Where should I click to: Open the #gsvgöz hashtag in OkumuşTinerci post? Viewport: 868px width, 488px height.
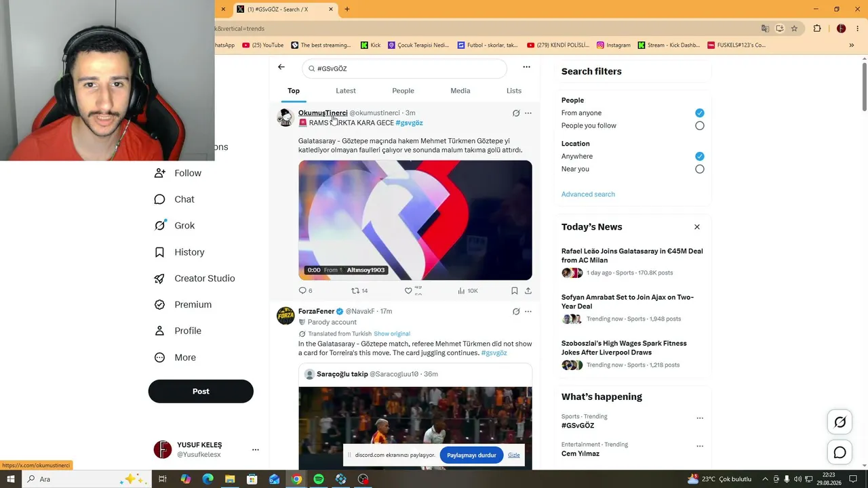409,123
